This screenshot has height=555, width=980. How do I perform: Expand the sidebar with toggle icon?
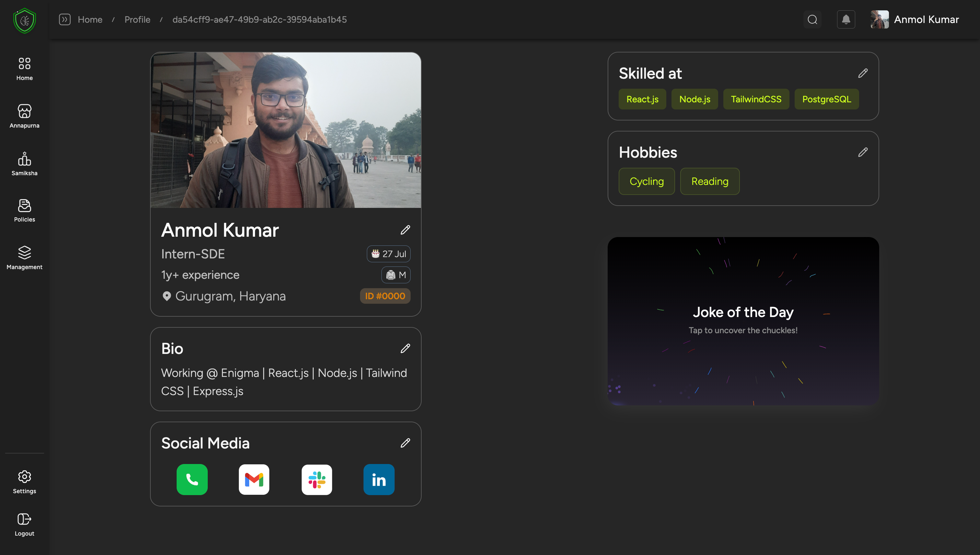(64, 19)
